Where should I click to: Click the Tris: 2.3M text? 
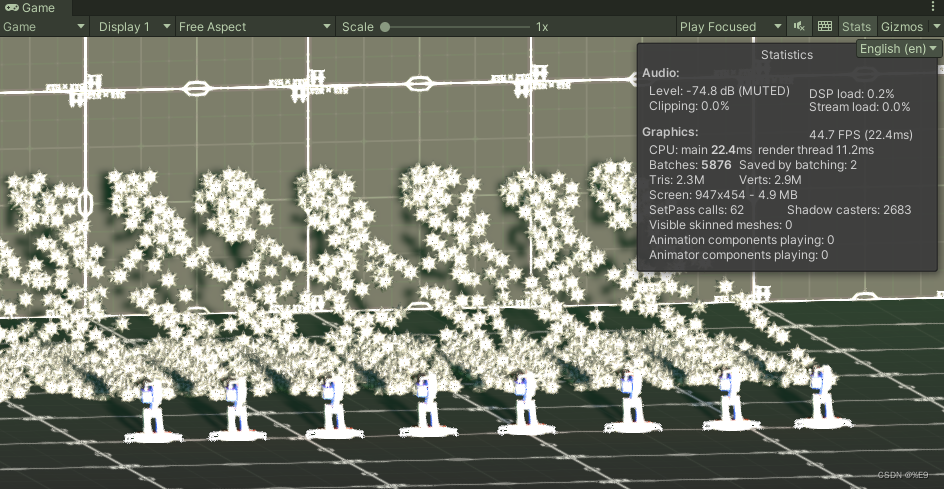click(677, 180)
